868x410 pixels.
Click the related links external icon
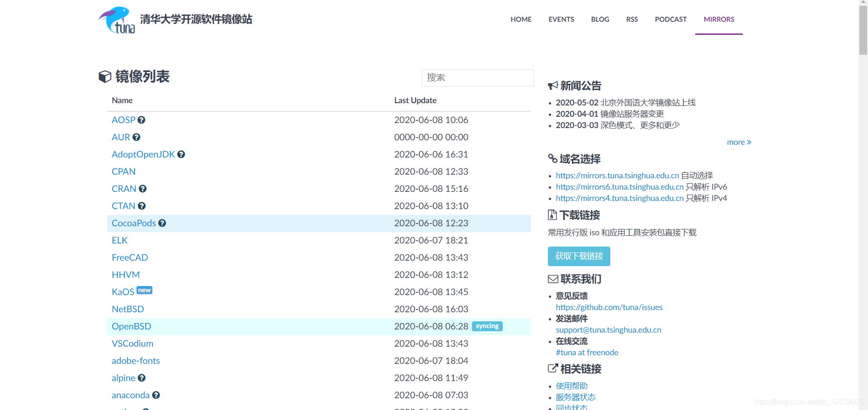click(x=553, y=368)
